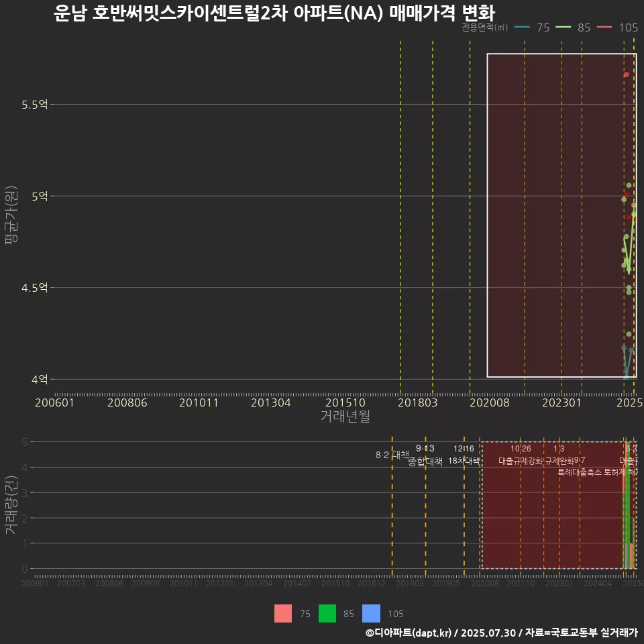The height and width of the screenshot is (644, 644).
Task: Click the tall green volume bar
Action: (628, 505)
